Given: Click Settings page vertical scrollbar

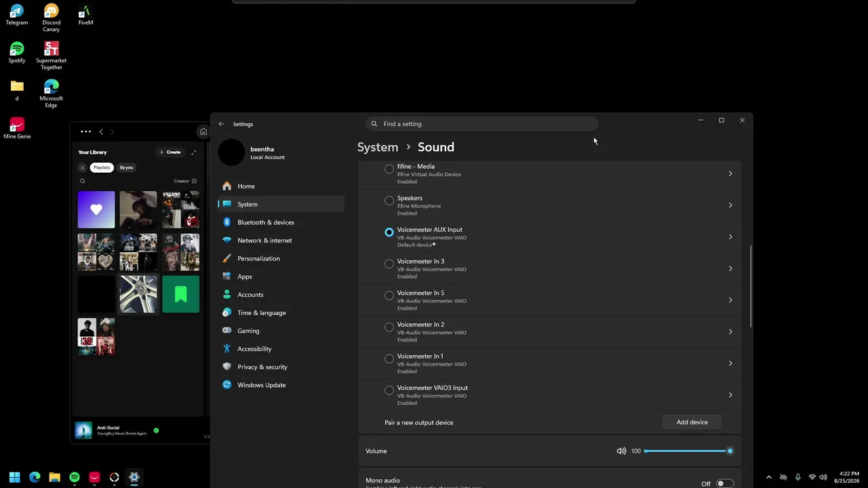Looking at the screenshot, I should (750, 287).
